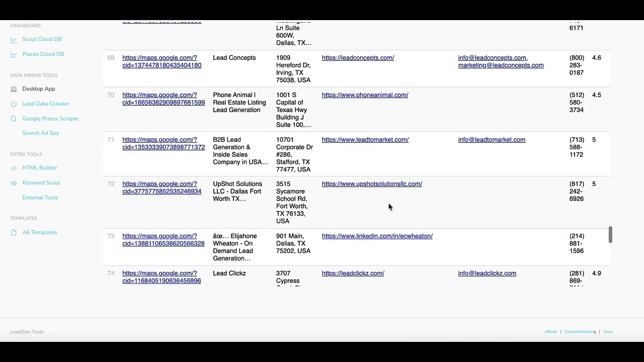The image size is (644, 362).
Task: Select address 1001 S Capital of Texas Hwy
Action: click(x=294, y=110)
